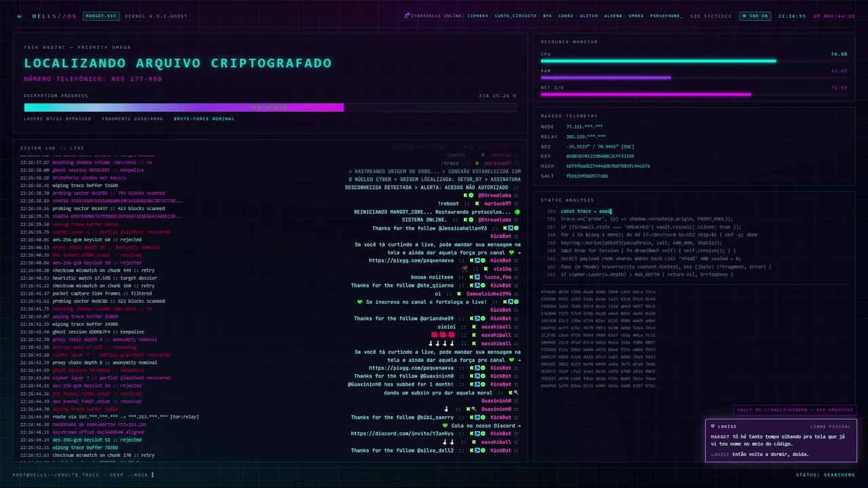Image resolution: width=868 pixels, height=488 pixels.
Task: Click the green status dot after Restaurando protocolos
Action: pyautogui.click(x=517, y=211)
